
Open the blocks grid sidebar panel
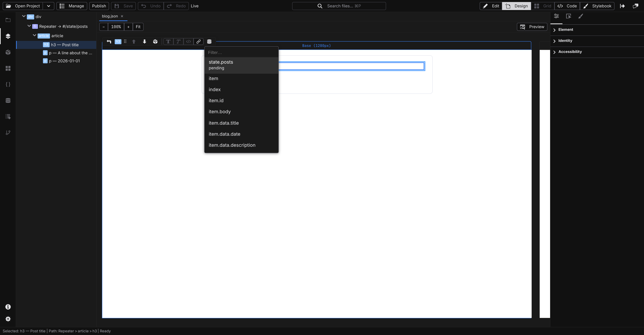(8, 68)
